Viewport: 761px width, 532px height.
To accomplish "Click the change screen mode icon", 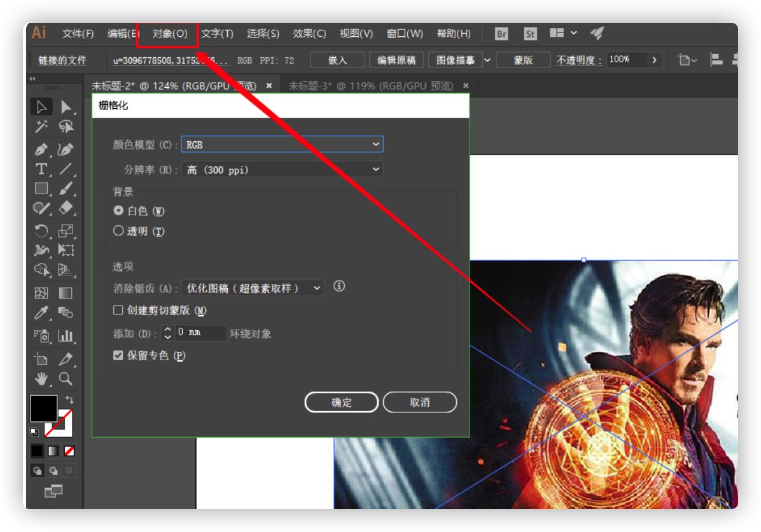I will click(53, 491).
